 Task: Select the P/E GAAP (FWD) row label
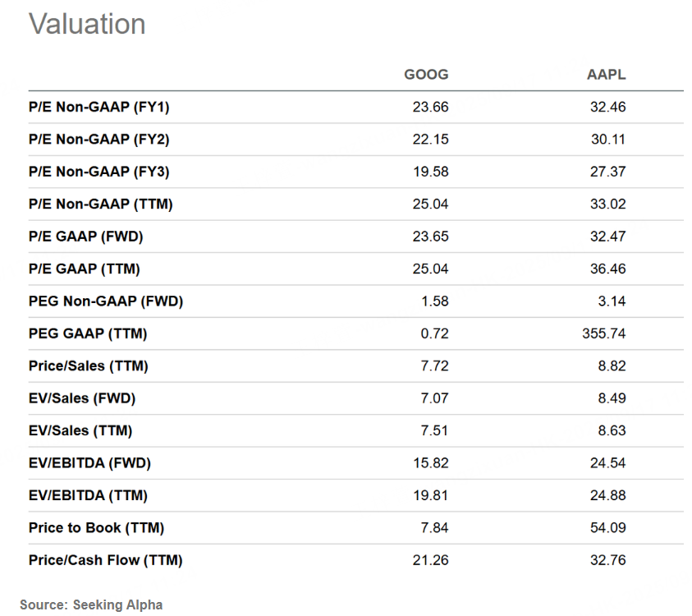86,237
